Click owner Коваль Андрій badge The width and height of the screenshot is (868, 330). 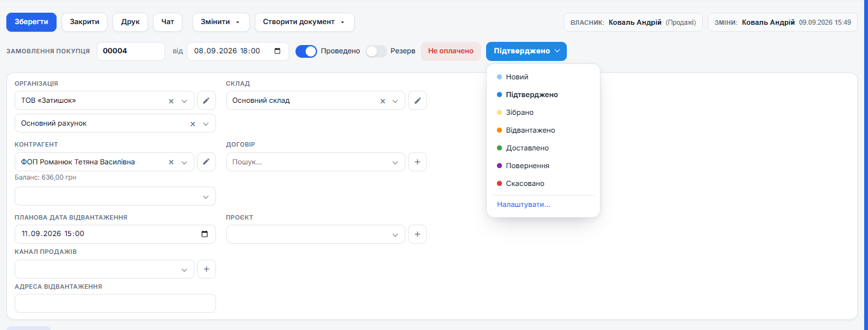coord(633,22)
